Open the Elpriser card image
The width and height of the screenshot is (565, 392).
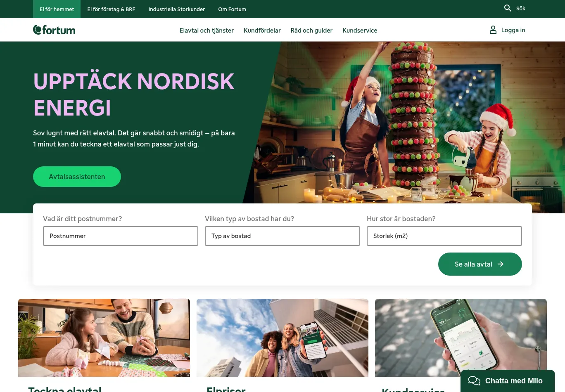click(282, 338)
